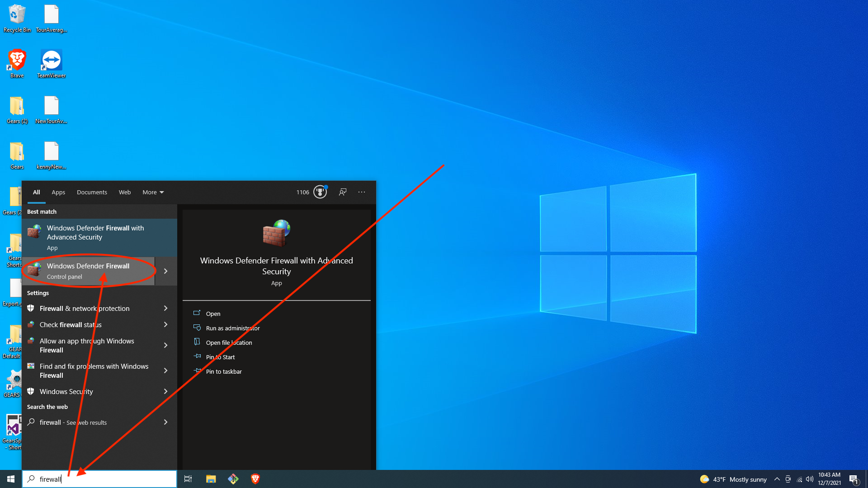Expand arrow for Find and fix problems
Viewport: 868px width, 488px height.
(x=166, y=371)
